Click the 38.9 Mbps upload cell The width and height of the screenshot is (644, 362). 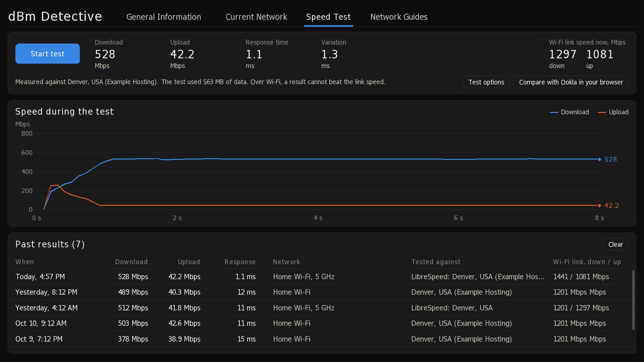(x=184, y=339)
